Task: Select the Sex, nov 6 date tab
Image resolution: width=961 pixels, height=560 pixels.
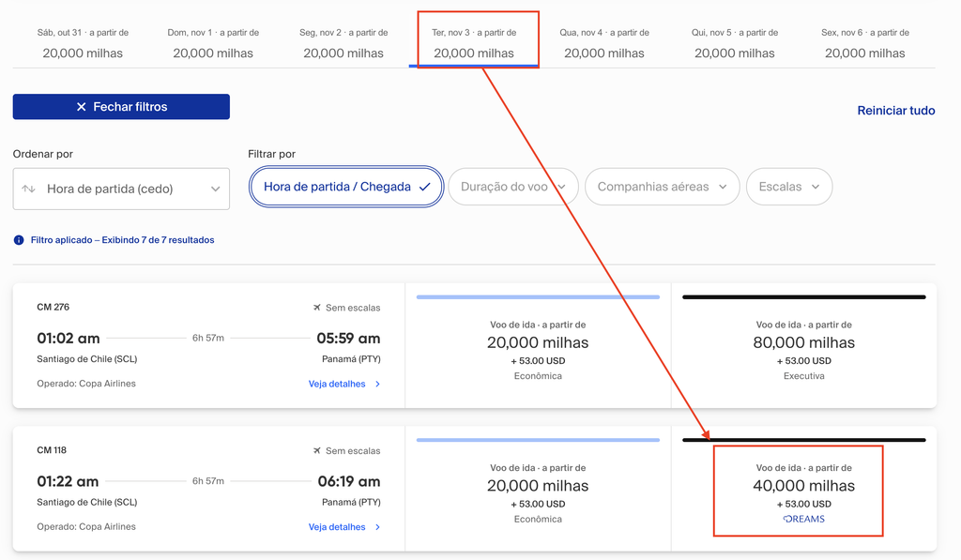Action: [865, 43]
